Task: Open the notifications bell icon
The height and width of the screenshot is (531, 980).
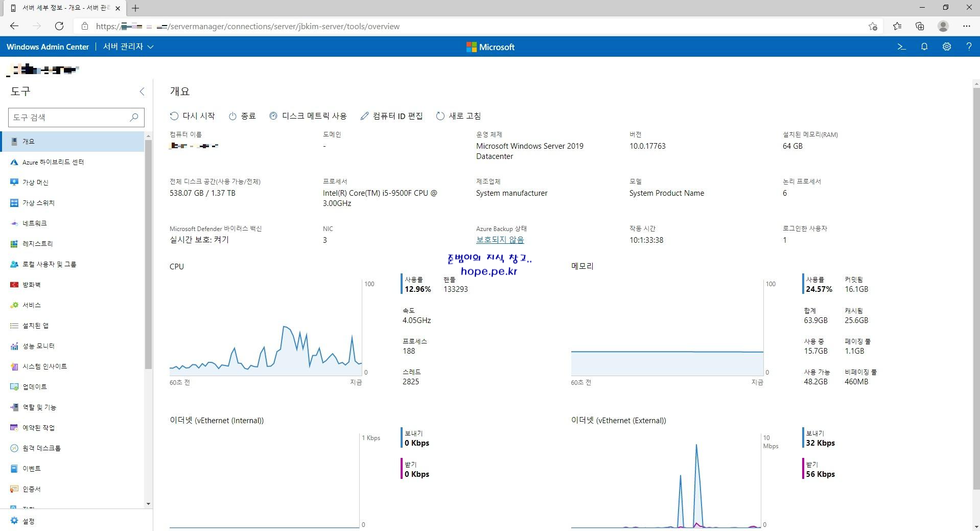Action: [x=924, y=47]
